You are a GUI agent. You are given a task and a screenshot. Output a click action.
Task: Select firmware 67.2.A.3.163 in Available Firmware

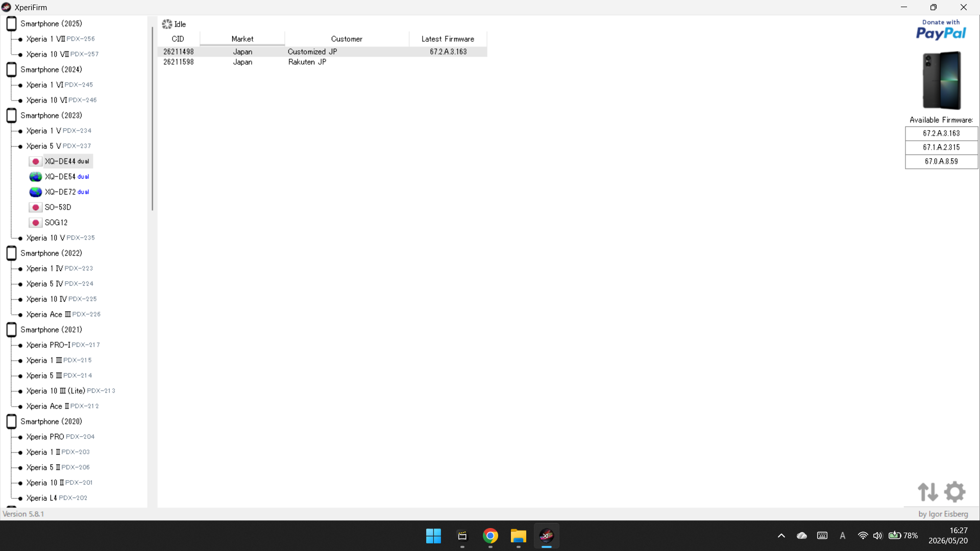941,133
